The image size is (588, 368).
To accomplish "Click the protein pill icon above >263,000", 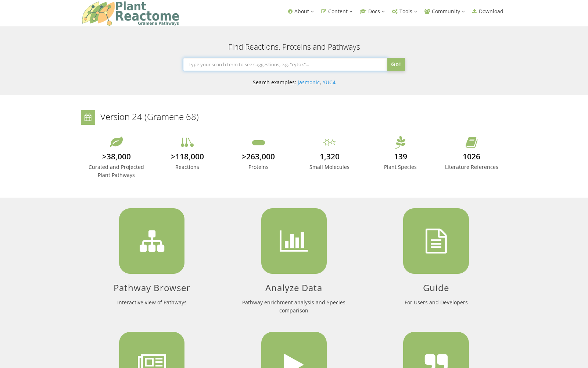I will click(x=258, y=143).
